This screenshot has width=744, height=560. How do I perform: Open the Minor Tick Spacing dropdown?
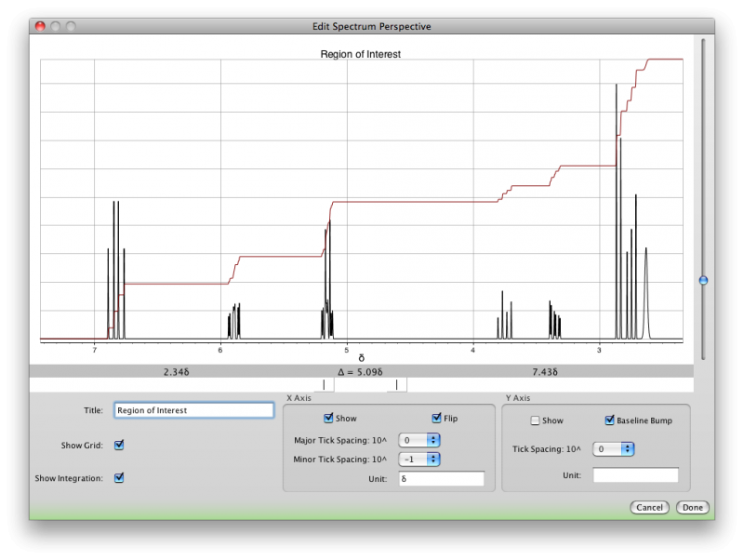[419, 460]
